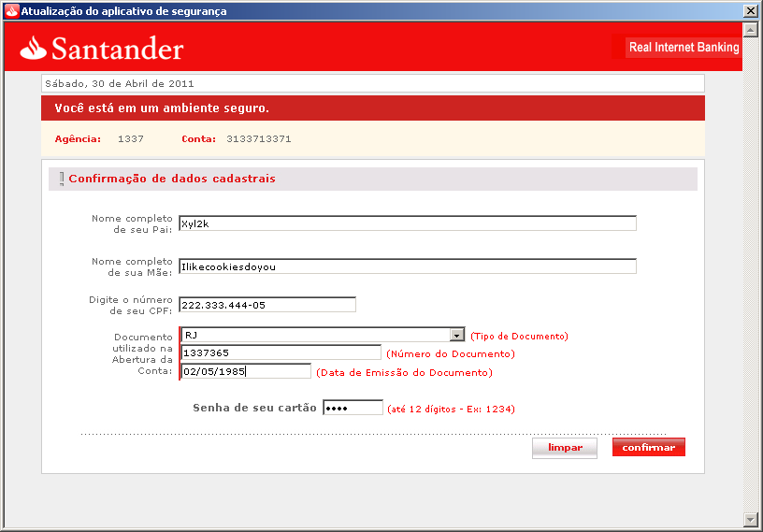The image size is (763, 532).
Task: Click the (Número do Documento) hint
Action: [451, 353]
